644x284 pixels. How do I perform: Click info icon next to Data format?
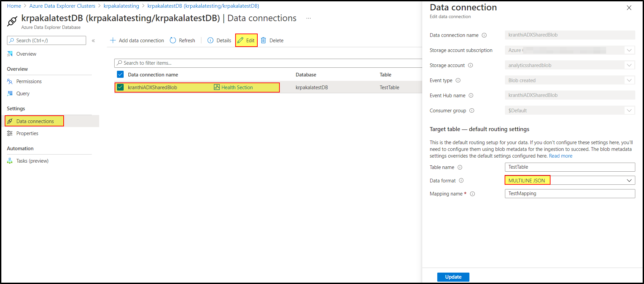(461, 180)
